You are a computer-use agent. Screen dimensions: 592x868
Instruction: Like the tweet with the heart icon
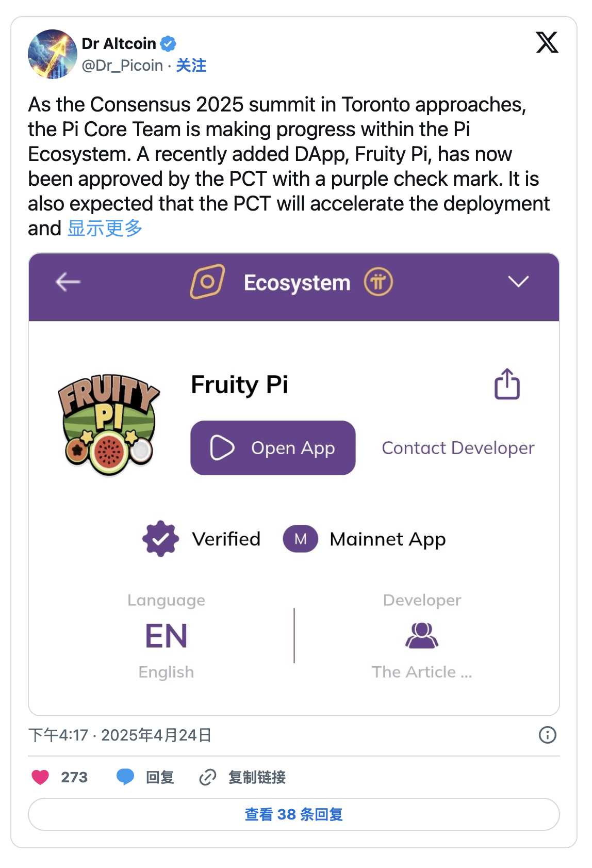(40, 777)
